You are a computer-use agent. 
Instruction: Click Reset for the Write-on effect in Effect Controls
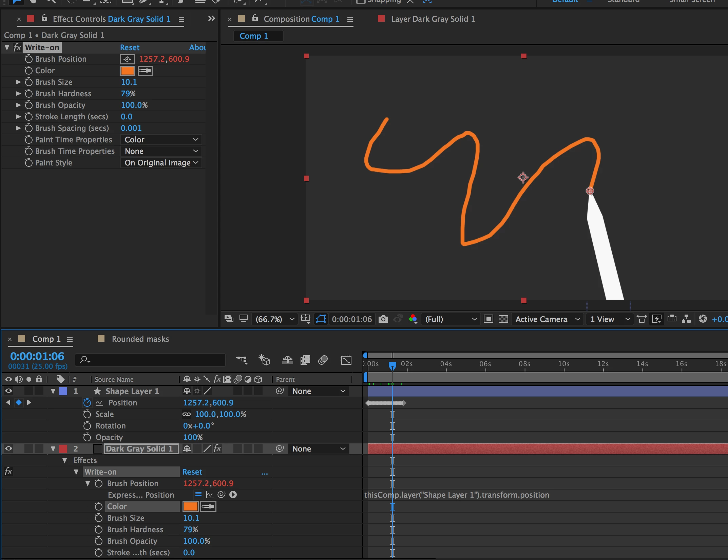(x=130, y=47)
